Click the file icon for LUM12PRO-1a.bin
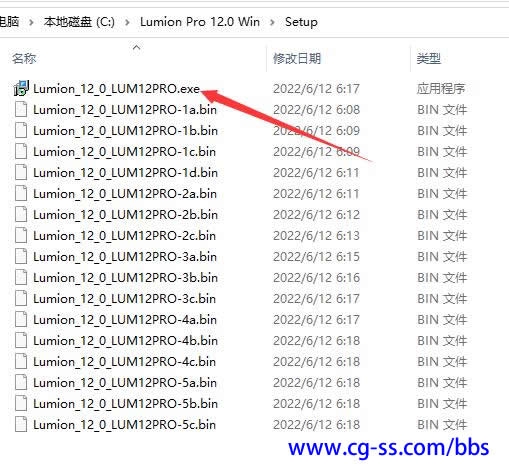Screen dimensions: 509x466 (21, 110)
